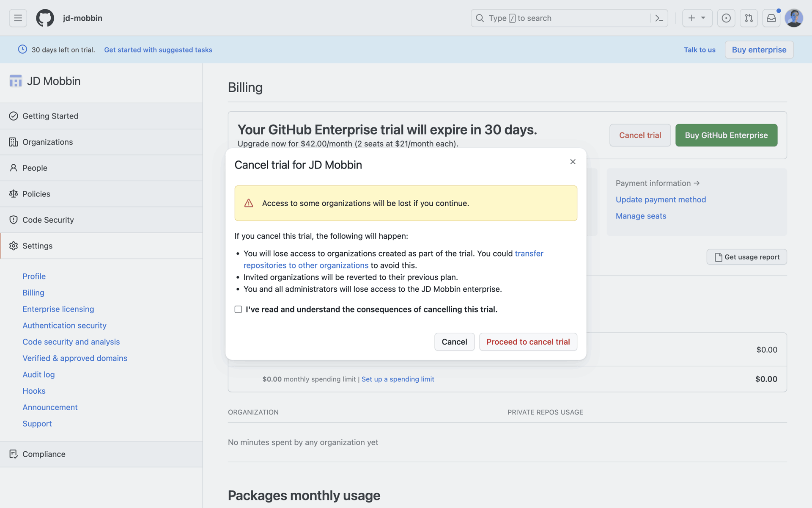Click Proceed to cancel trial

tap(528, 342)
